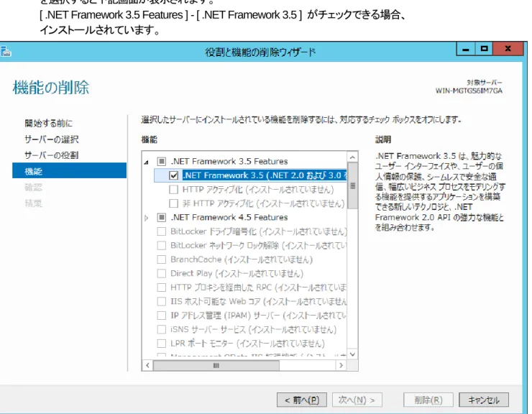532x414 pixels.
Task: Toggle the LPR ポート モニター checkbox
Action: point(162,344)
